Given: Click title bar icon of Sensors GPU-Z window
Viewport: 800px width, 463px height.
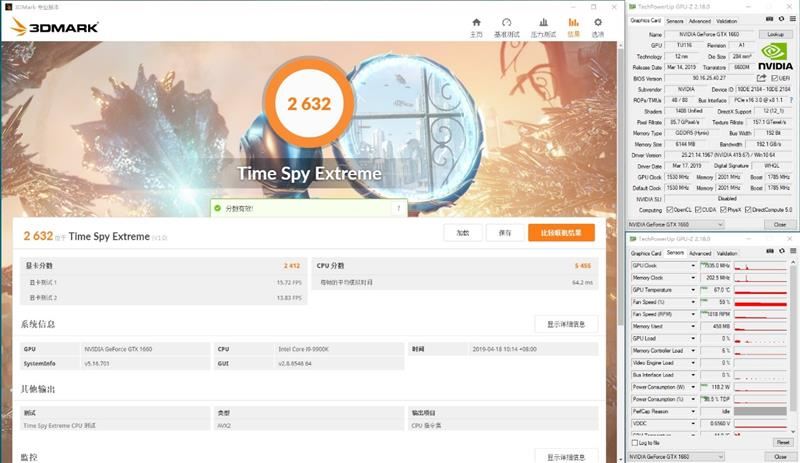Looking at the screenshot, I should [633, 239].
